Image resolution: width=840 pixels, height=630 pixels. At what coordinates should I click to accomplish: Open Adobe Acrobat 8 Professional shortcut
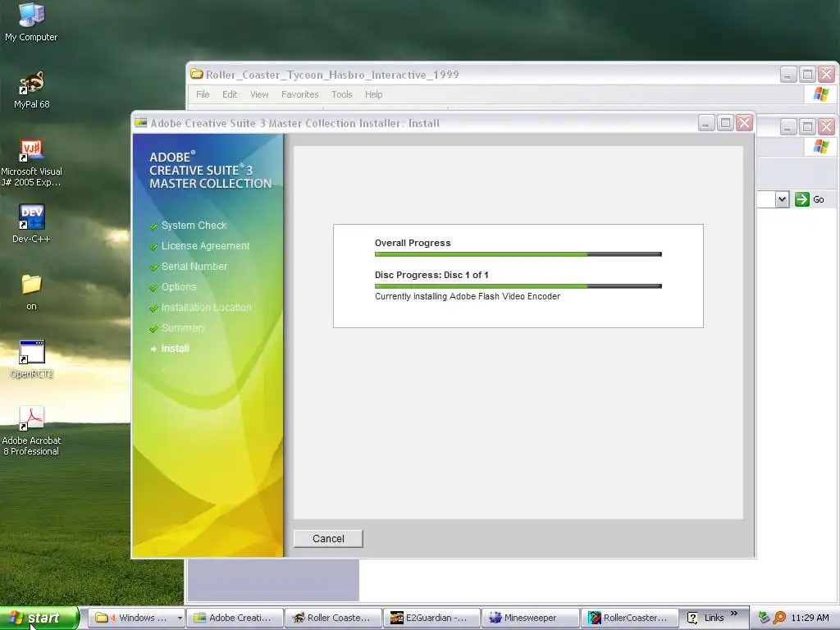coord(31,430)
